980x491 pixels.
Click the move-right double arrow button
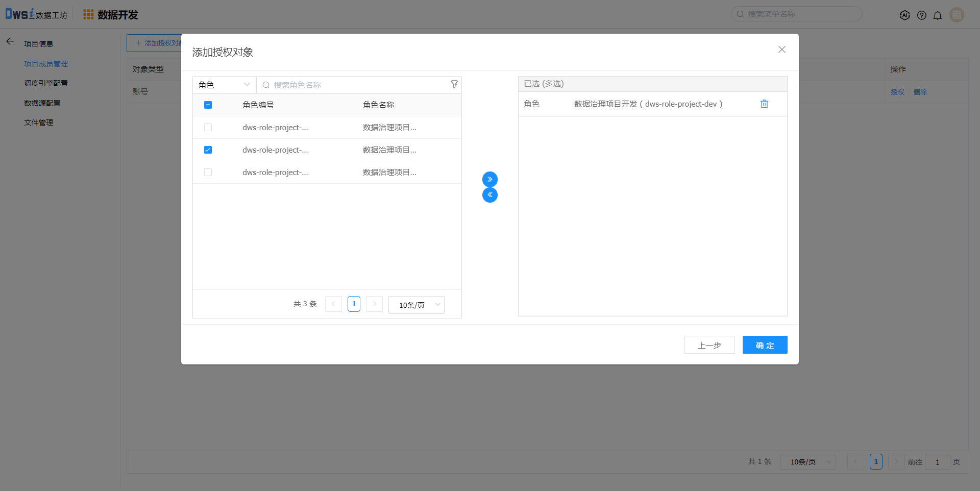pyautogui.click(x=489, y=179)
